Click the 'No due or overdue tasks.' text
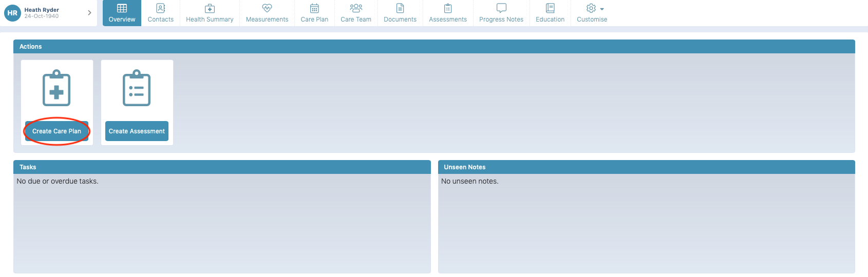The height and width of the screenshot is (277, 868). pyautogui.click(x=58, y=181)
